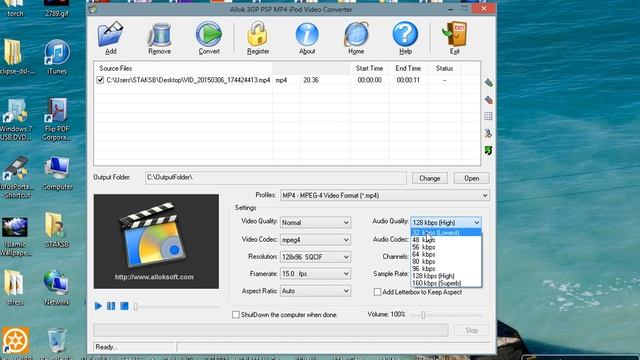Viewport: 640px width, 360px height.
Task: Click the Start Time column header
Action: 369,68
